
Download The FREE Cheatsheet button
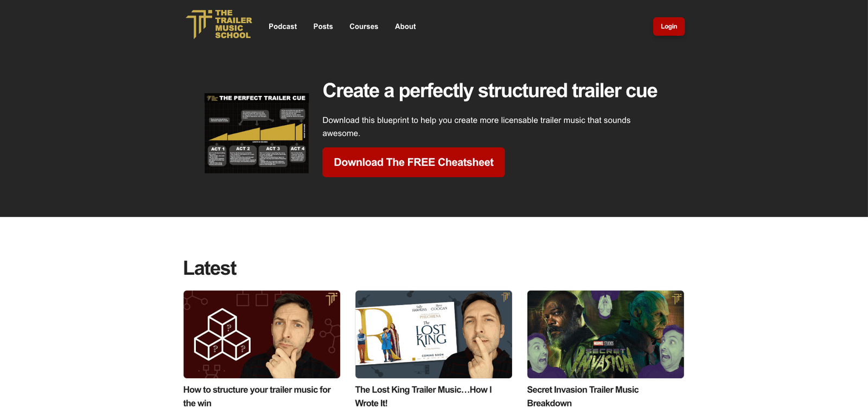[x=413, y=162]
